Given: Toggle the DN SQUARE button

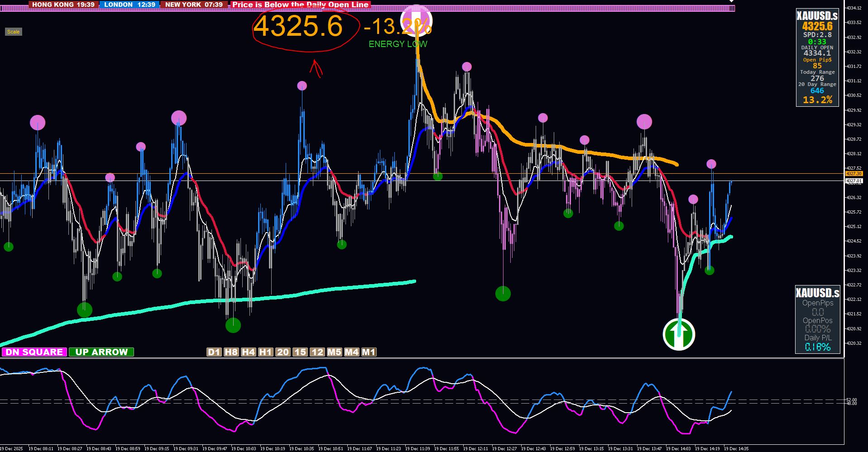Looking at the screenshot, I should (x=34, y=352).
